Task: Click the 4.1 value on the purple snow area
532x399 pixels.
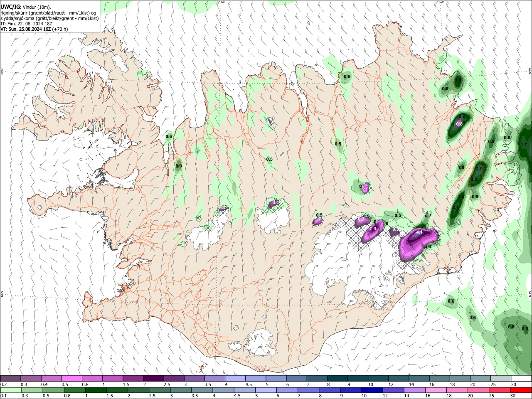Action: [x=419, y=232]
